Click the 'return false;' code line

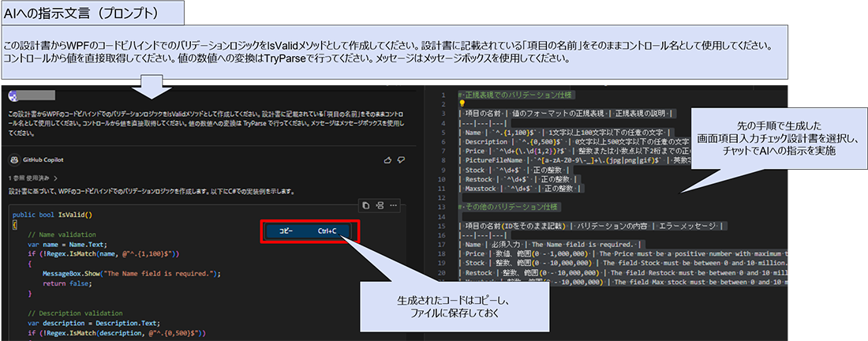pos(67,283)
